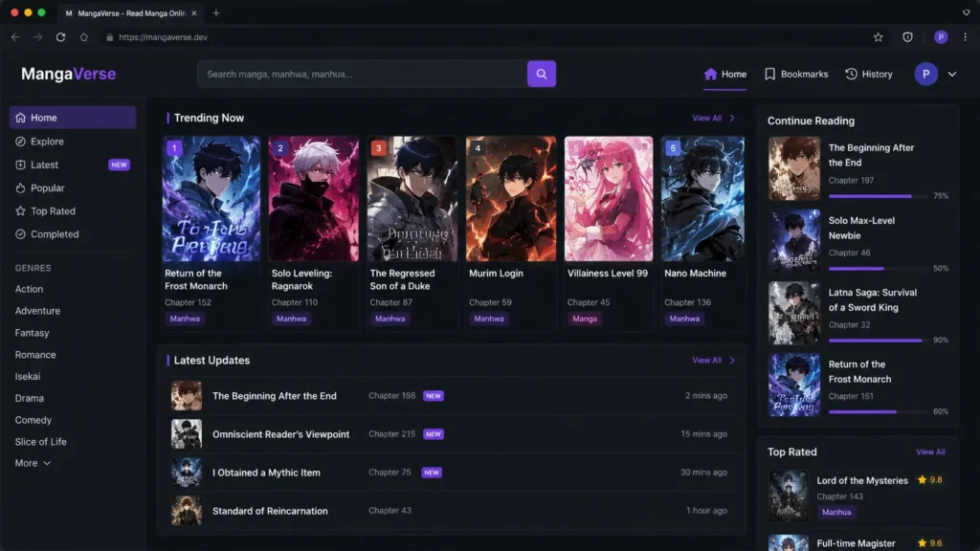
Task: Select the Drama genre
Action: (x=30, y=398)
